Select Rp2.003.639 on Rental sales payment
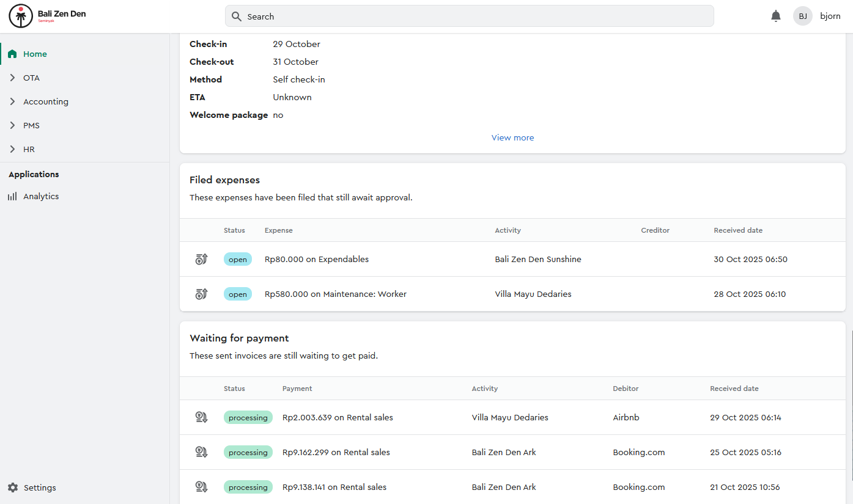The width and height of the screenshot is (853, 504). tap(338, 417)
